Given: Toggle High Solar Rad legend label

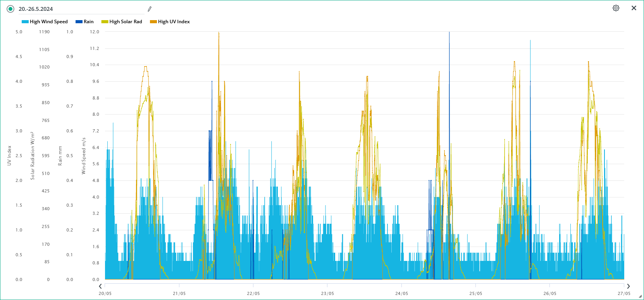Looking at the screenshot, I should 126,22.
